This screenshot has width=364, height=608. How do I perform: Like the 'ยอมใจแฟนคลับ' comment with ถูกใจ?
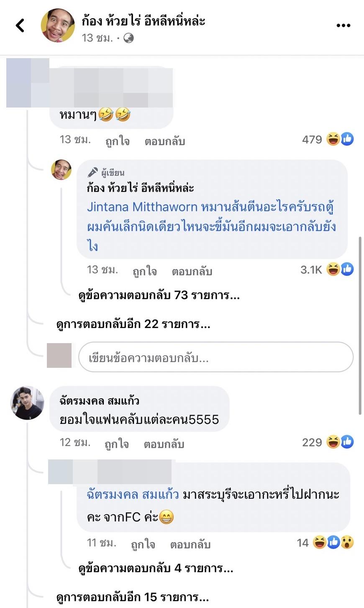tap(117, 444)
